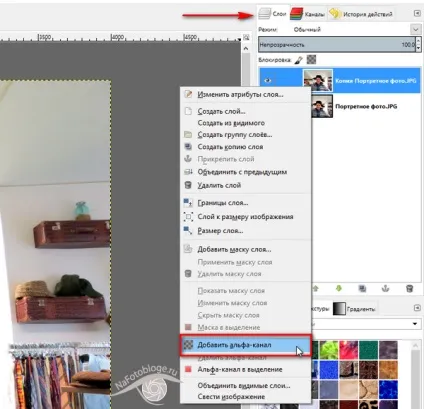424x409 pixels.
Task: Choose Создать копию слоя
Action: (x=245, y=147)
